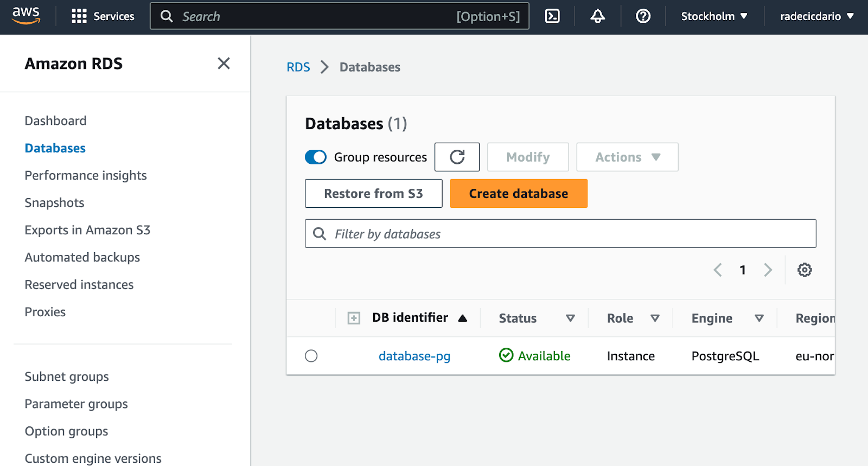Focus the Filter by databases field

tap(560, 233)
